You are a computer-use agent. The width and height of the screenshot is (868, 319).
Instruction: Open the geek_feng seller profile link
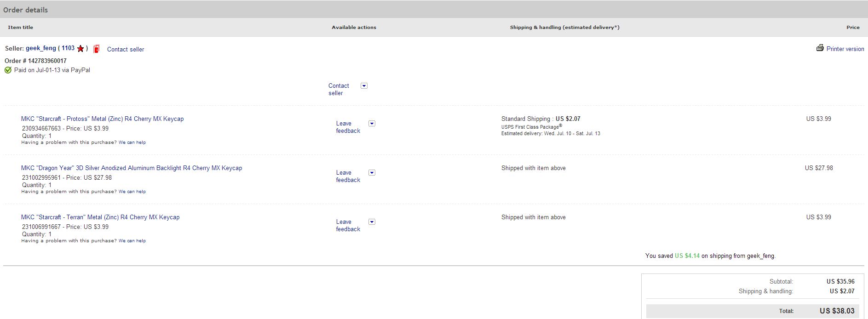(x=41, y=48)
